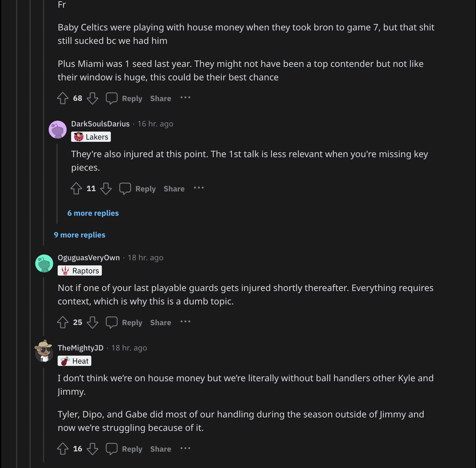Open DarkSoulsDarius's user profile link
This screenshot has width=476, height=468.
coord(100,124)
